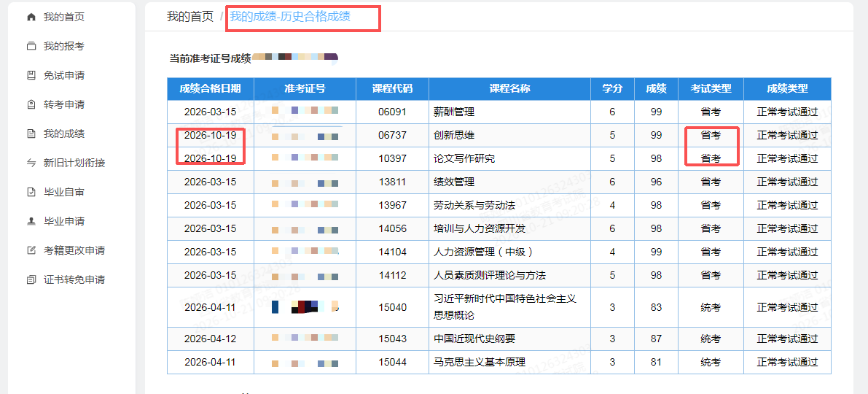Click the 课程名称 column header
The width and height of the screenshot is (868, 394).
[510, 89]
